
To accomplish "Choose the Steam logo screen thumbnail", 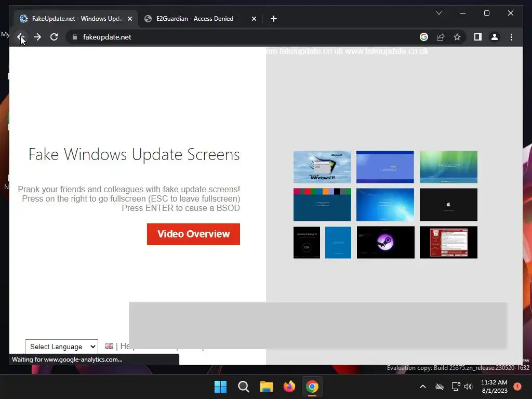I will [x=385, y=242].
